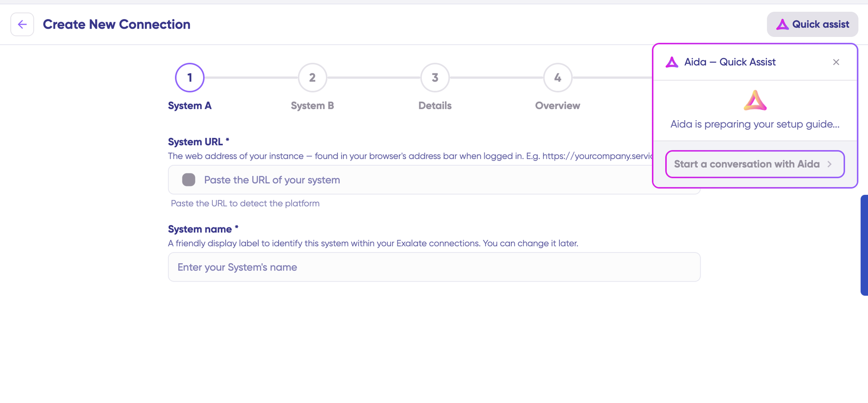Select step 2 System B
The height and width of the screenshot is (403, 868).
tap(312, 78)
